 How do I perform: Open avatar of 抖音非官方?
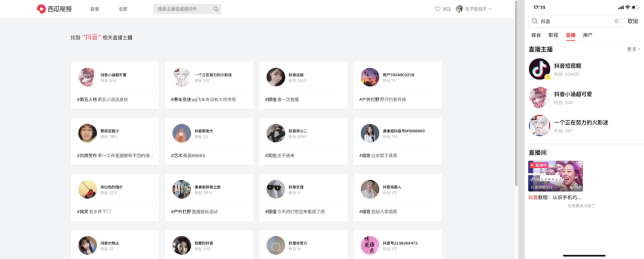click(x=275, y=245)
